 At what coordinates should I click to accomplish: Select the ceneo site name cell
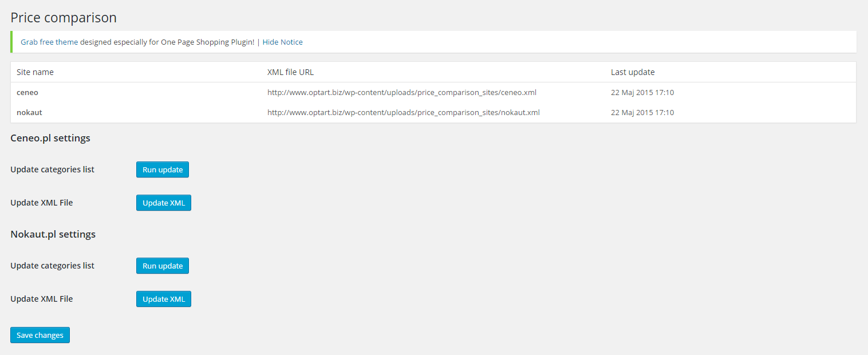pos(27,92)
